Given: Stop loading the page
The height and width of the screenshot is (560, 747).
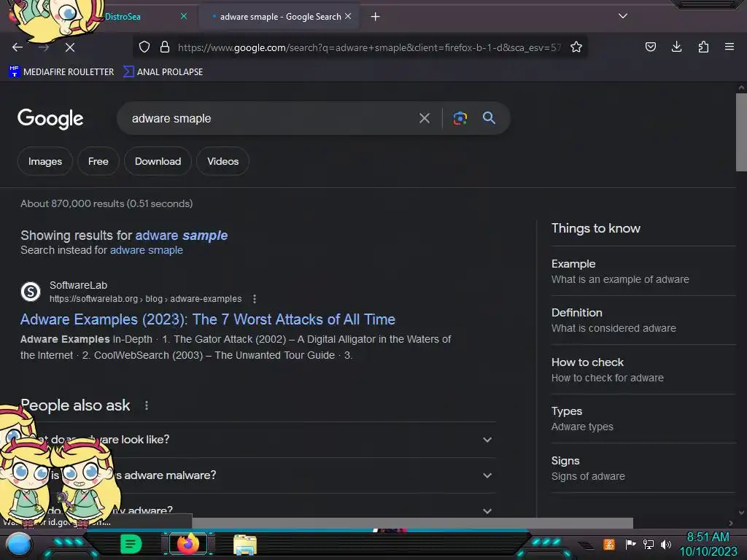Looking at the screenshot, I should coord(69,47).
